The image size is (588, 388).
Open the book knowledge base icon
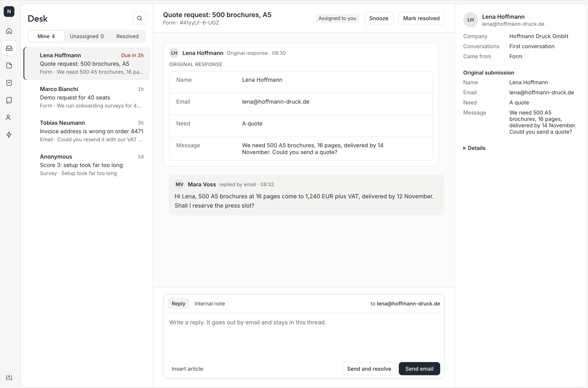(x=9, y=100)
